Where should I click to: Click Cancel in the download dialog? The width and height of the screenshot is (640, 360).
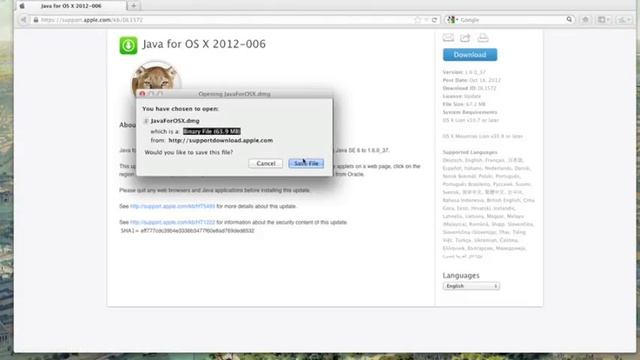pyautogui.click(x=266, y=164)
